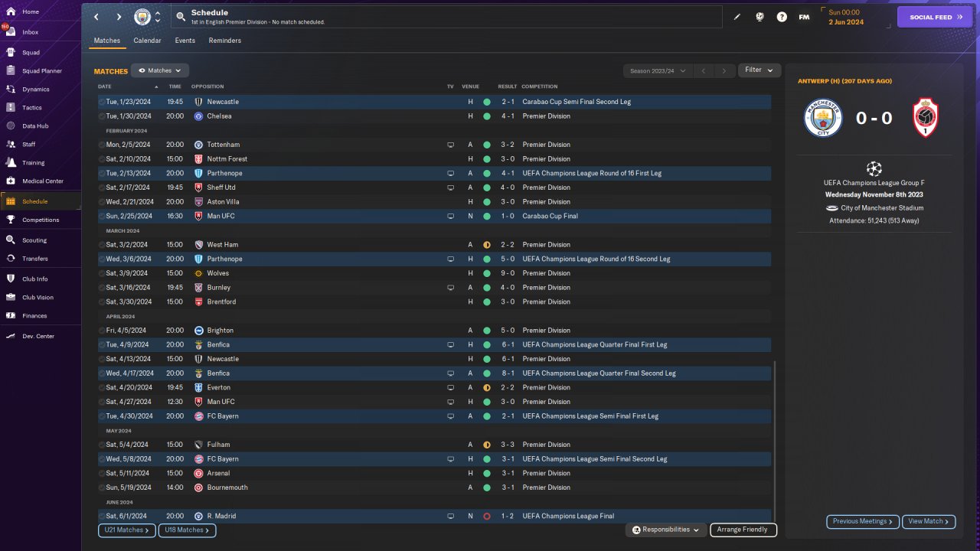Screen dimensions: 980x551
Task: Open the Medical Center
Action: (x=43, y=181)
